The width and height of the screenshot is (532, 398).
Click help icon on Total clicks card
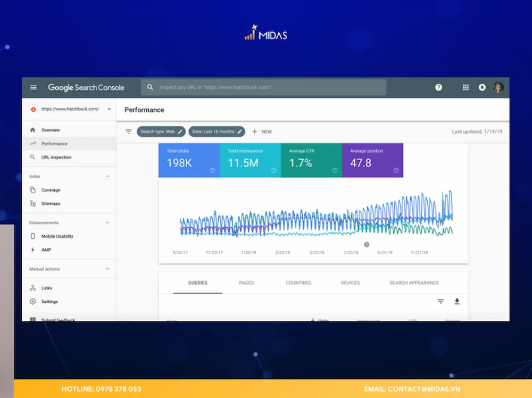click(x=212, y=170)
